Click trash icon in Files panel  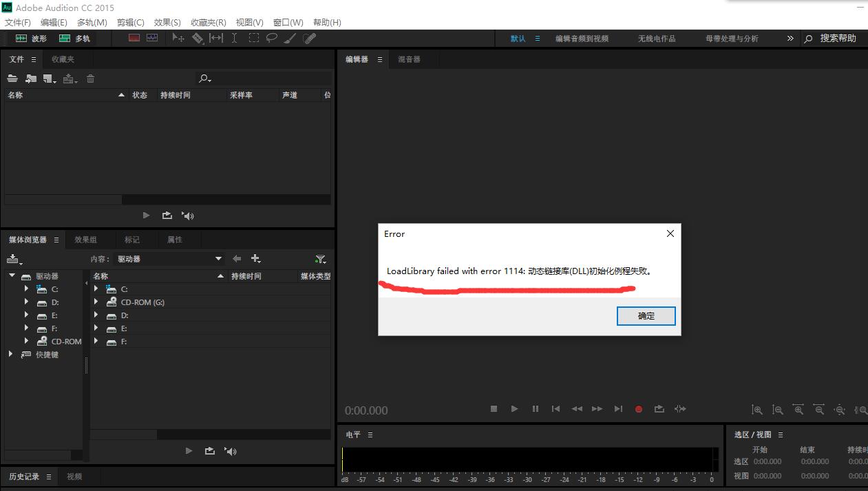(90, 79)
